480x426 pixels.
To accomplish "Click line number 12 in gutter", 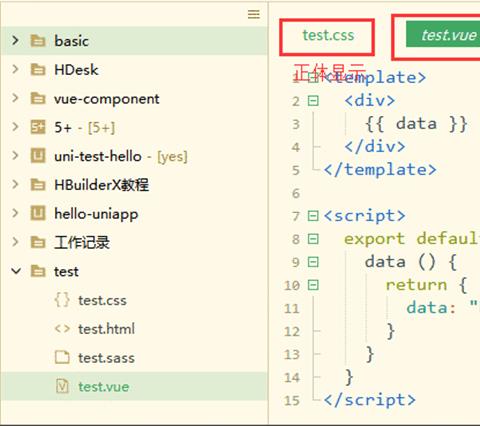I will coord(292,331).
